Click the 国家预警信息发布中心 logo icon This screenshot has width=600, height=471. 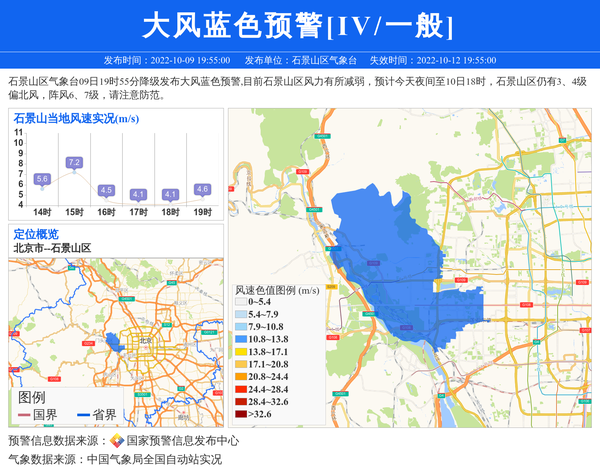[117, 441]
